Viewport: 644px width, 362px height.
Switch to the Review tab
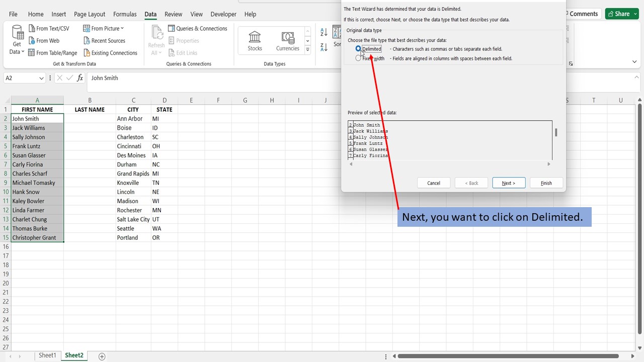(x=174, y=14)
